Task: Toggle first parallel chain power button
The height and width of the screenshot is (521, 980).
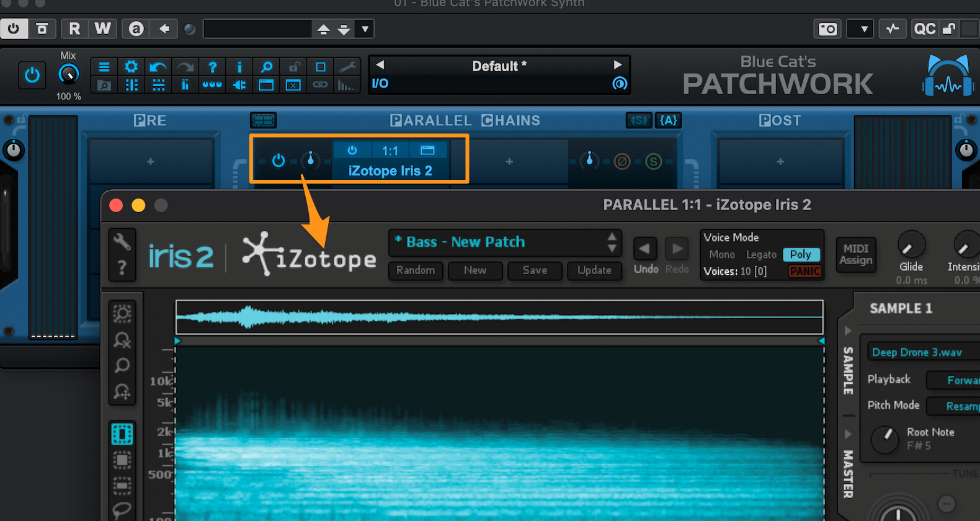Action: pyautogui.click(x=278, y=161)
